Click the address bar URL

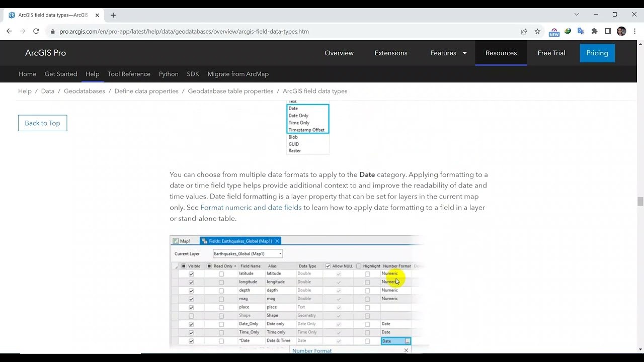[x=184, y=31]
